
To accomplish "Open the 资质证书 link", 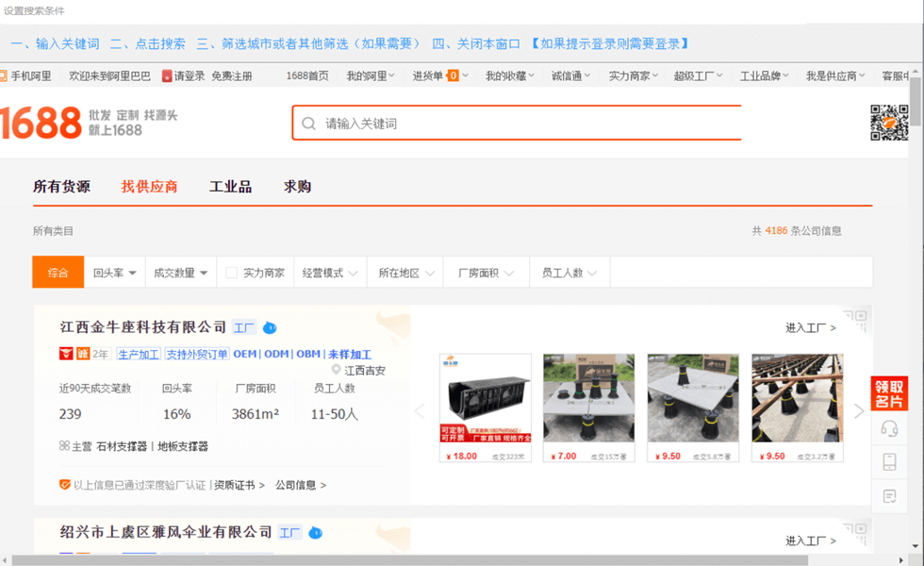I will pyautogui.click(x=239, y=485).
